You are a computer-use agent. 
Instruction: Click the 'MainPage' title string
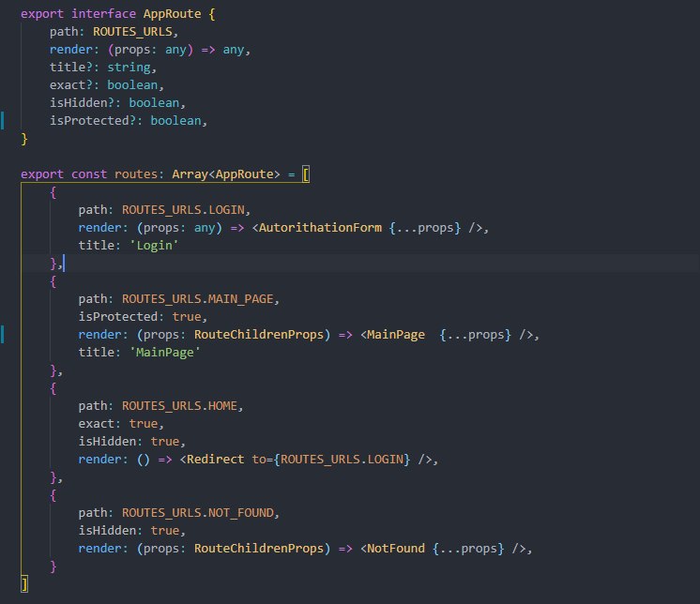click(165, 353)
